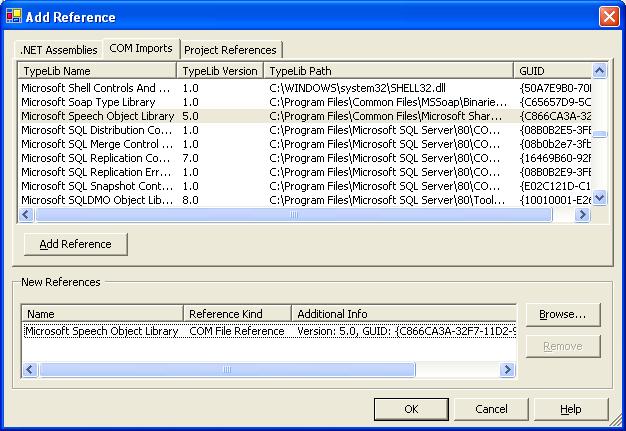Select Microsoft SQLDMO Object Library entry
The height and width of the screenshot is (431, 626).
pyautogui.click(x=96, y=200)
